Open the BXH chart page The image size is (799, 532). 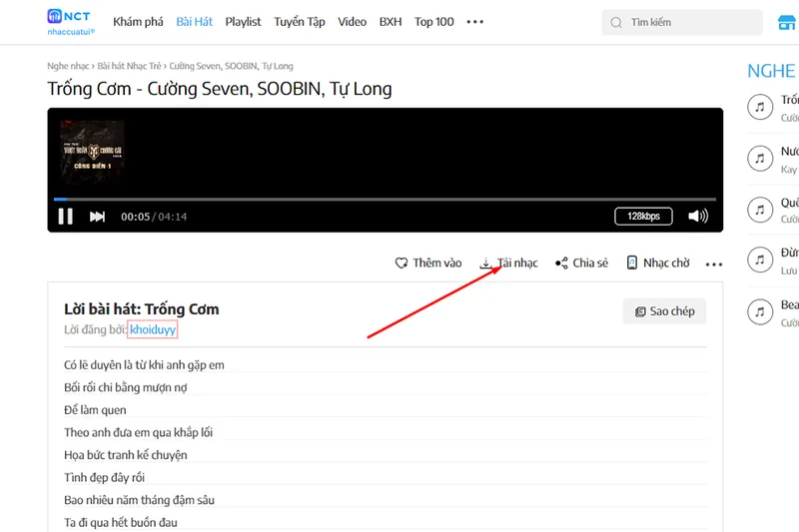coord(390,22)
